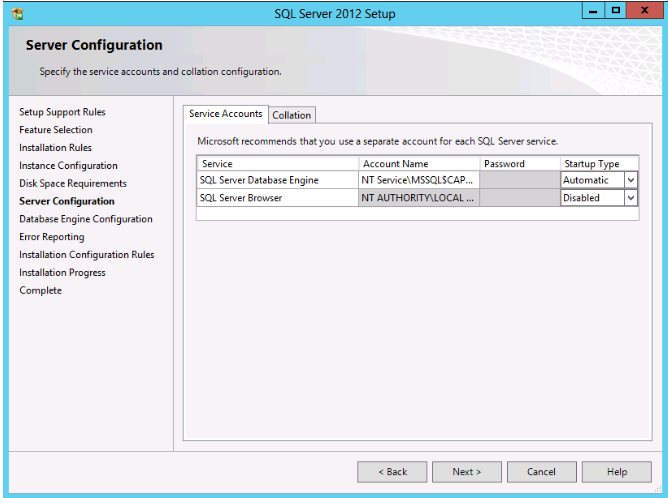Open Startup Type dropdown for Database Engine
Image resolution: width=668 pixels, height=498 pixels.
point(631,180)
